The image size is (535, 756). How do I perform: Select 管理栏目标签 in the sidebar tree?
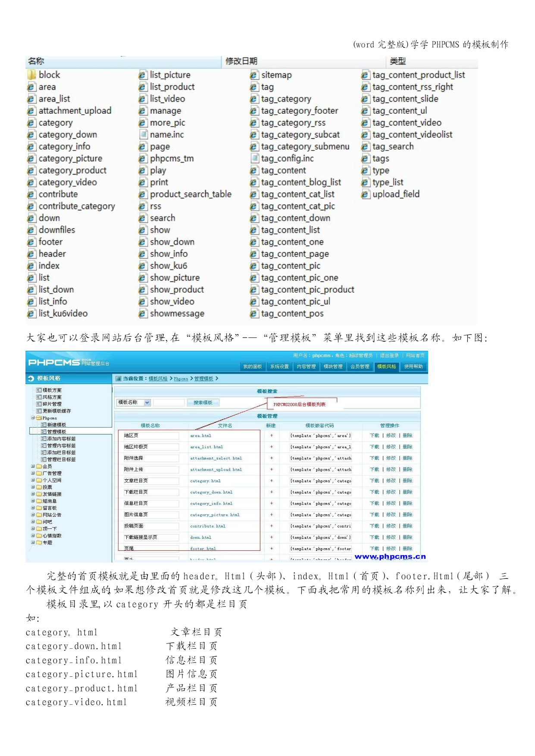pyautogui.click(x=61, y=459)
